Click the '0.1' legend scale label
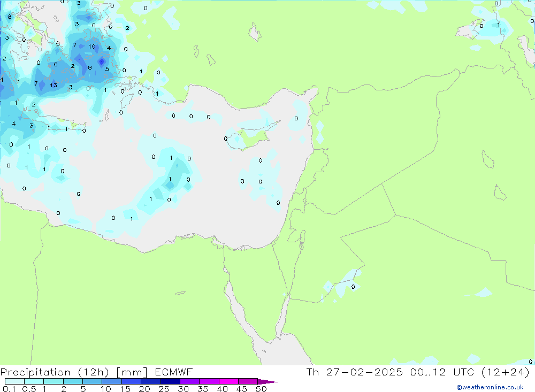 9,389
